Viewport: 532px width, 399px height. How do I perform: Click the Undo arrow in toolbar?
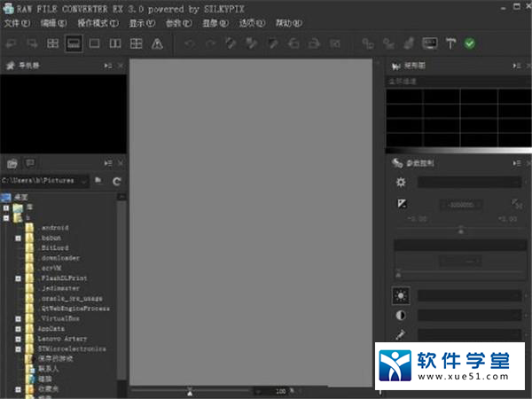point(190,43)
